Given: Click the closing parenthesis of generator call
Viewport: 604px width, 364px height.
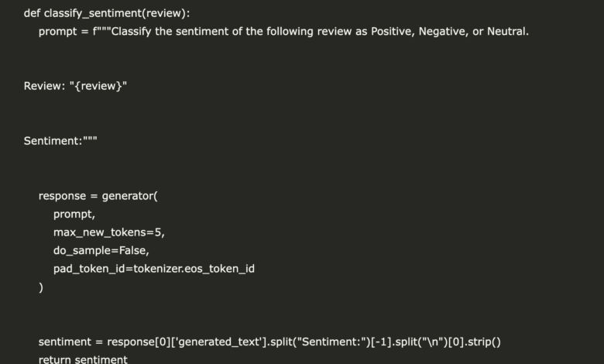Looking at the screenshot, I should click(41, 287).
